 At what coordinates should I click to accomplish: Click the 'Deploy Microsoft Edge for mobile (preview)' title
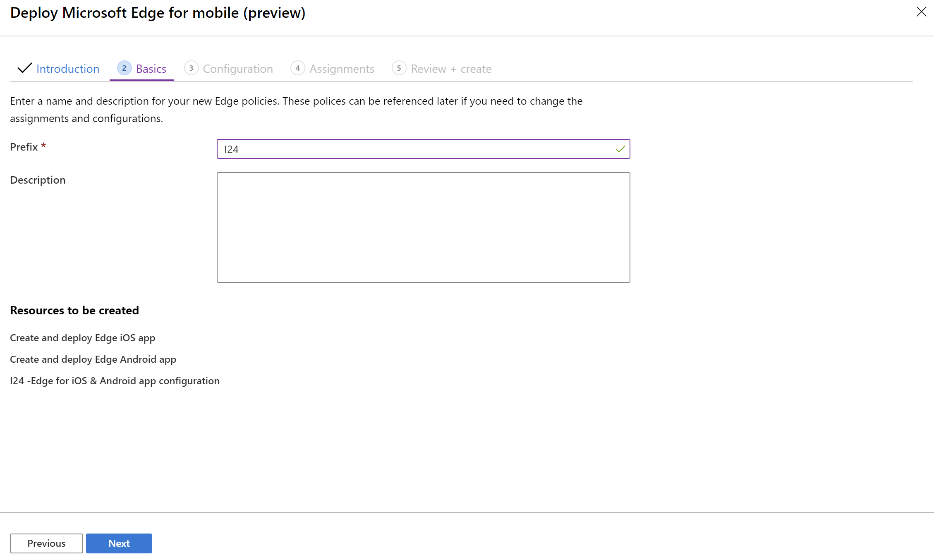tap(158, 13)
